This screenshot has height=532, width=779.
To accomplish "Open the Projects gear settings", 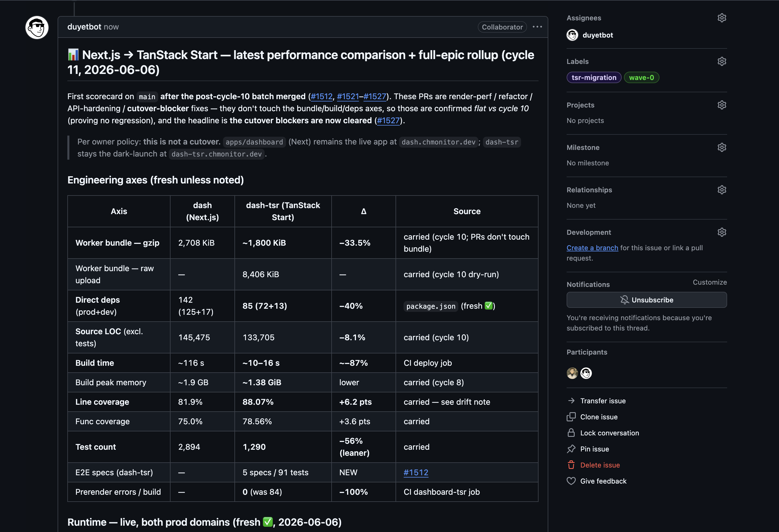I will click(x=722, y=105).
